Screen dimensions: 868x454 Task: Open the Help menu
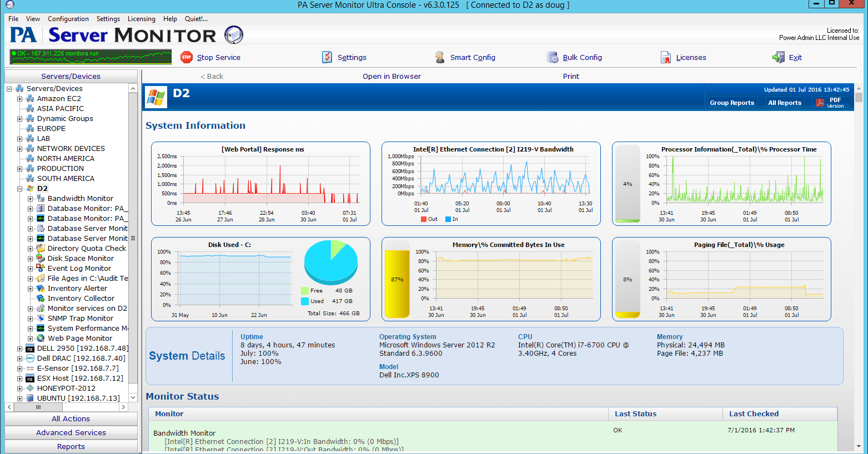click(170, 18)
